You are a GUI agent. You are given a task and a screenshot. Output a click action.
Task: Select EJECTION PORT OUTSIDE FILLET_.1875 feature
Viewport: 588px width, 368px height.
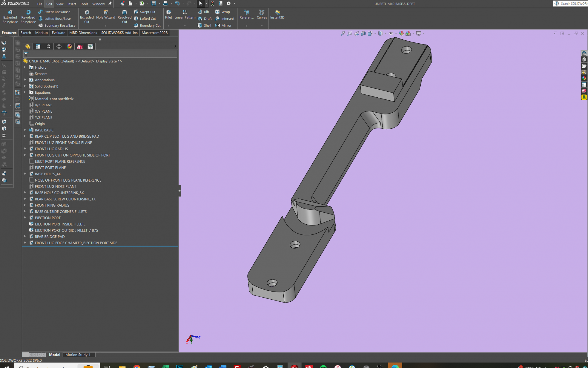66,230
